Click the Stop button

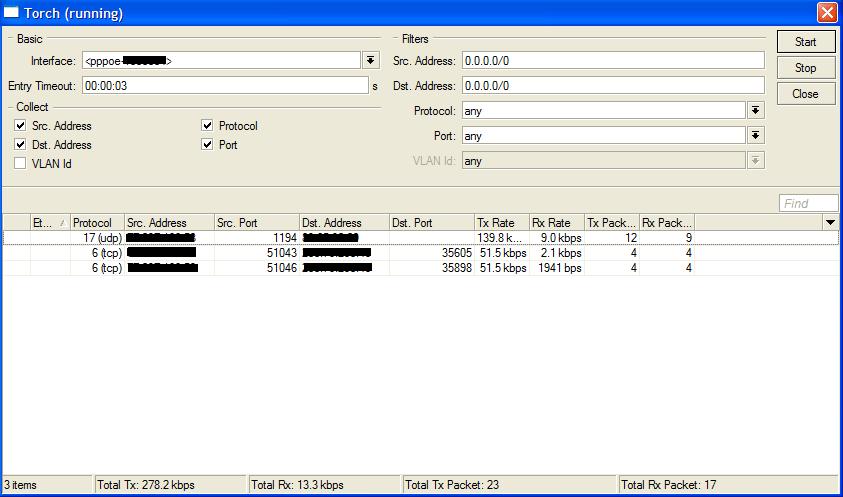[x=805, y=68]
